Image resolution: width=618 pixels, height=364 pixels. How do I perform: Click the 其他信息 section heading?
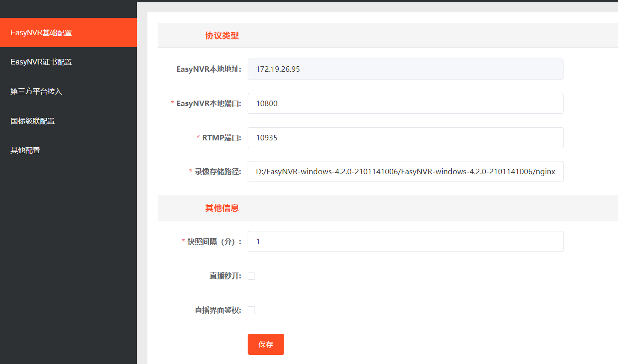[222, 208]
